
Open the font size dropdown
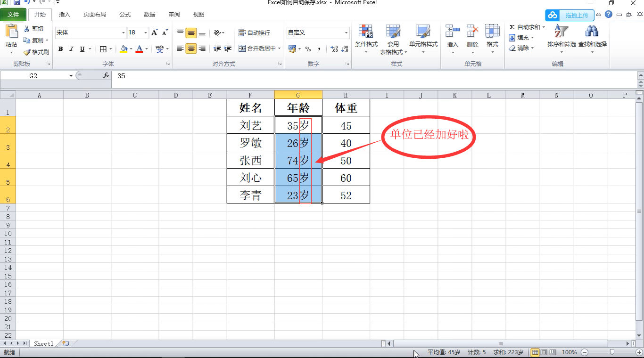(x=145, y=33)
